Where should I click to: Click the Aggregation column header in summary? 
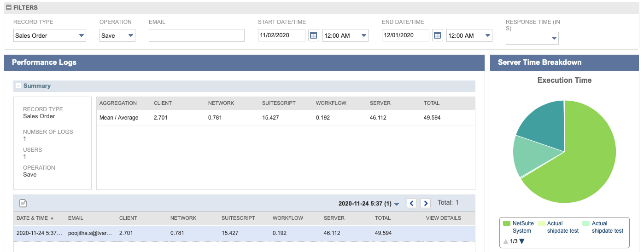click(118, 103)
